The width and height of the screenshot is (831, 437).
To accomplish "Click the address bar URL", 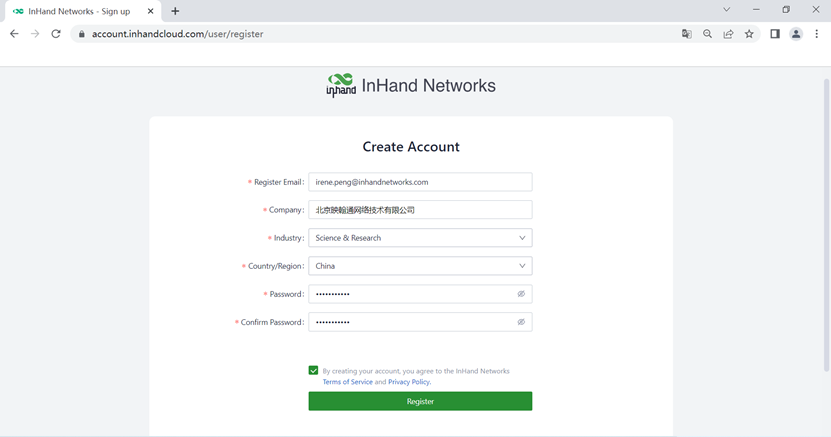I will pos(178,34).
